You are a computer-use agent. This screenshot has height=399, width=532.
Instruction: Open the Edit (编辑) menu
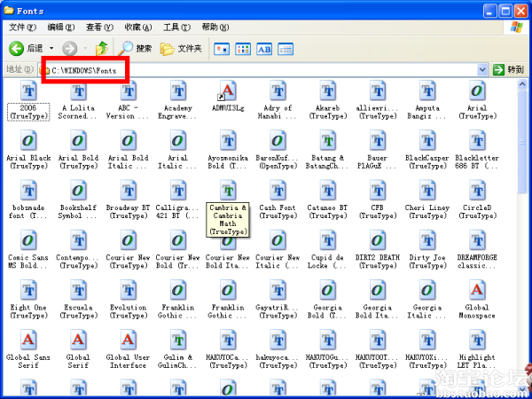[x=60, y=27]
